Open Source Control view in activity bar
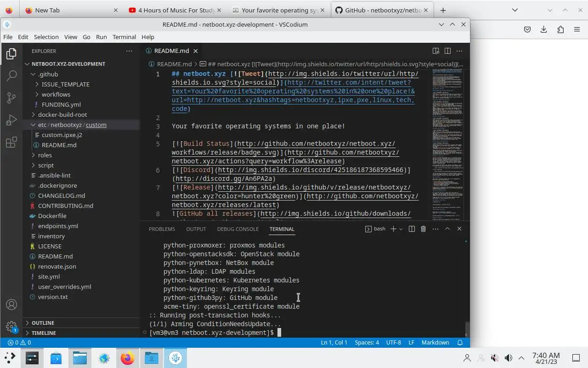The height and width of the screenshot is (368, 588). [x=11, y=98]
